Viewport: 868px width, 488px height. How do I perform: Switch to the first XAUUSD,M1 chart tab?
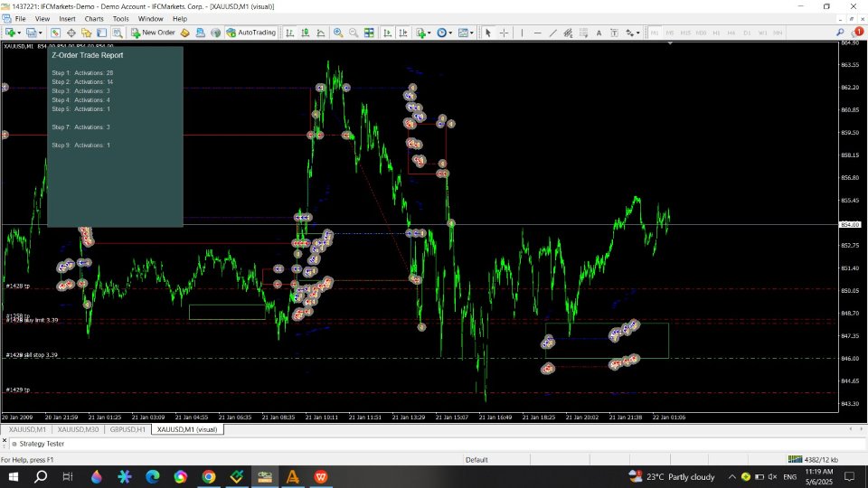pos(27,429)
